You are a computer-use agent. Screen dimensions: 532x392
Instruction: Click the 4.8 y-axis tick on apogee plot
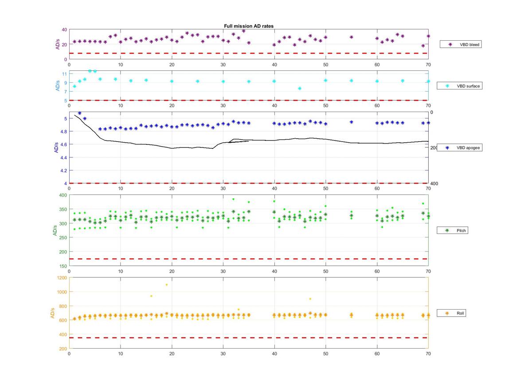click(x=63, y=132)
